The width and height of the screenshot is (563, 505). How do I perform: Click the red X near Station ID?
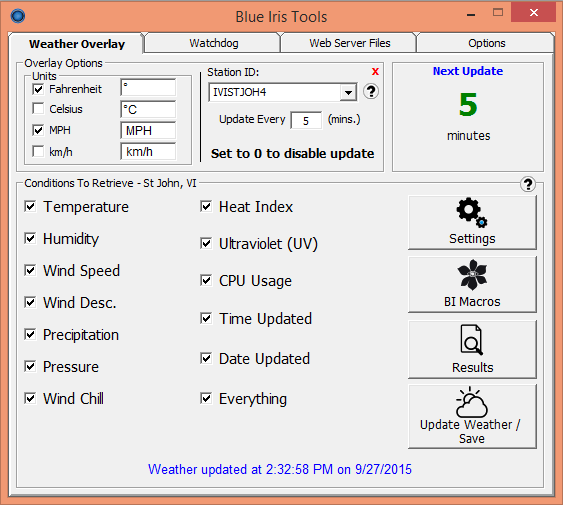pos(375,71)
